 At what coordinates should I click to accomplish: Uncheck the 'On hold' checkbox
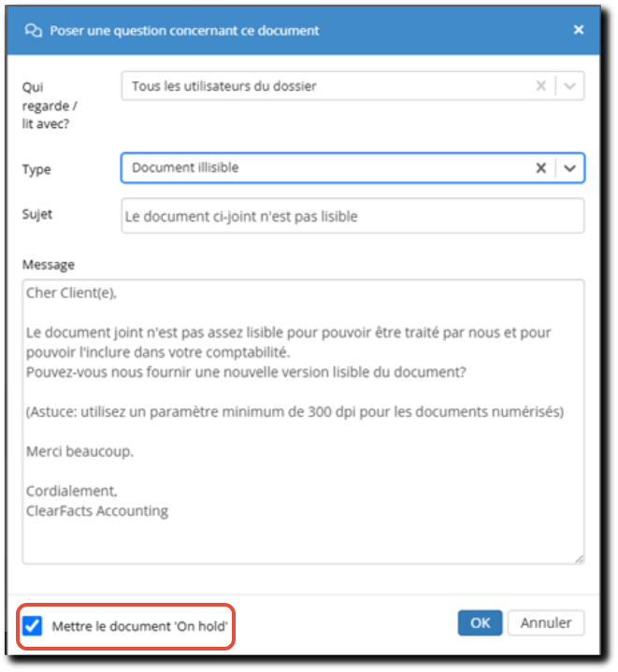pos(33,625)
